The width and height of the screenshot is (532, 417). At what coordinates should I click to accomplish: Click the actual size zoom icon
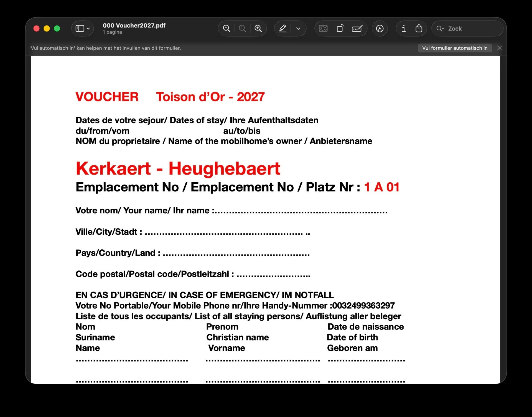pos(242,29)
